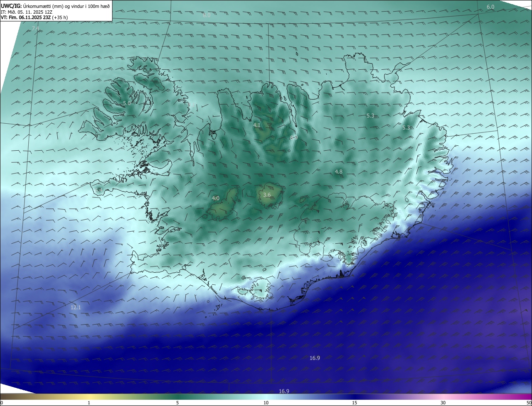Click the 5.0 value over the Westfjords
This screenshot has height=406, width=532.
(127, 103)
